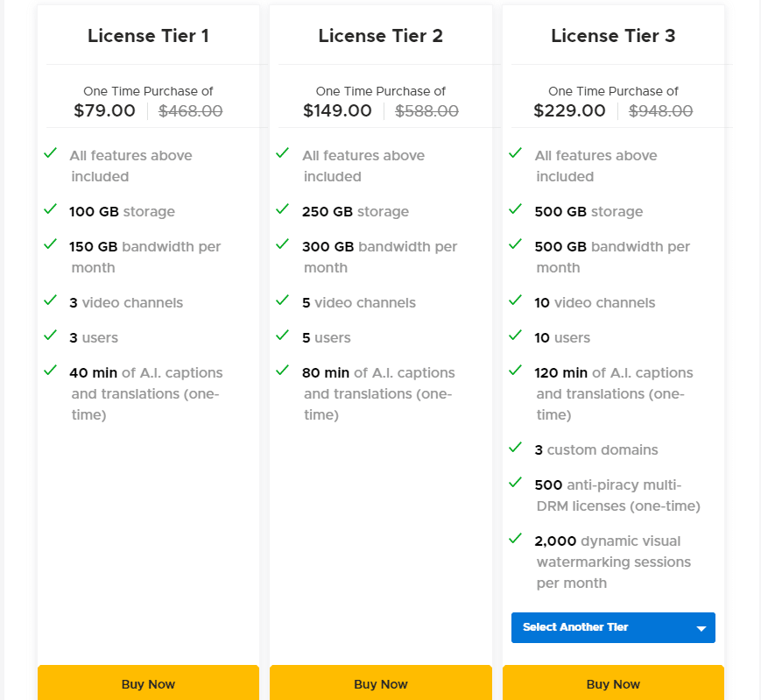Select the checkmark beside 500 GB storage
This screenshot has width=761, height=700.
pyautogui.click(x=515, y=211)
